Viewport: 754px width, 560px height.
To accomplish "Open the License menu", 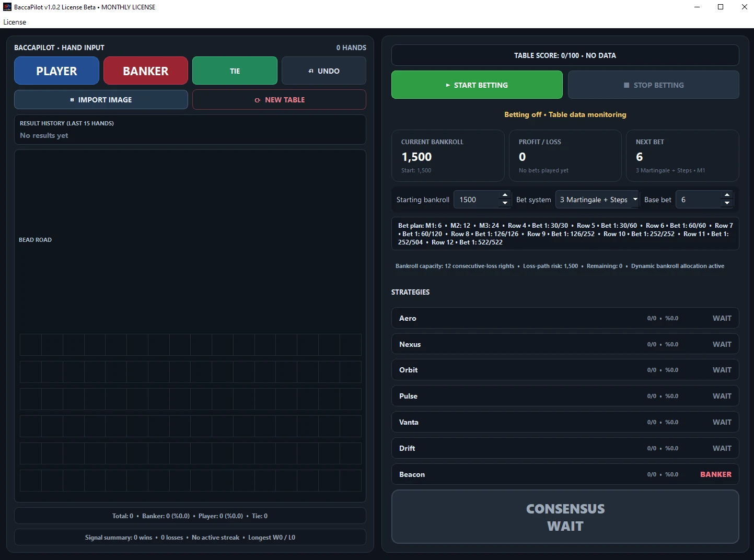I will point(15,22).
